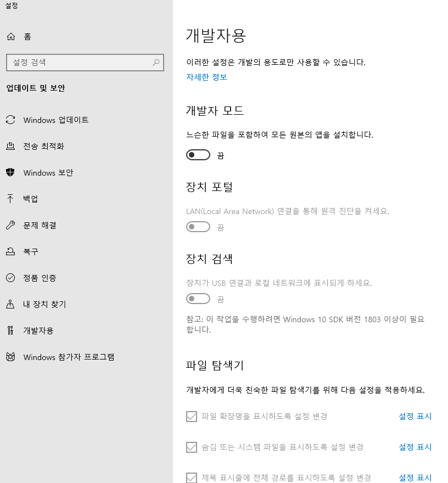Viewport: 448px width, 483px height.
Task: Click the 복구 recovery icon
Action: 10,251
